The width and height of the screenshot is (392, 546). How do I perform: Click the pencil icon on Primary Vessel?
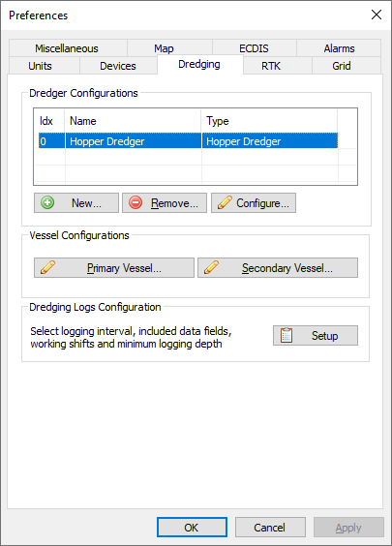tap(47, 267)
